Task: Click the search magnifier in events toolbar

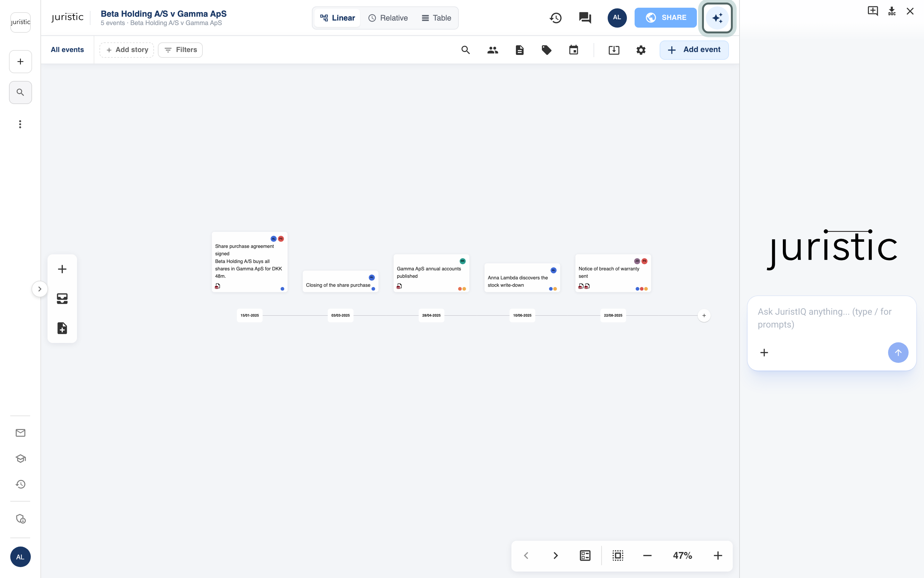Action: tap(466, 50)
